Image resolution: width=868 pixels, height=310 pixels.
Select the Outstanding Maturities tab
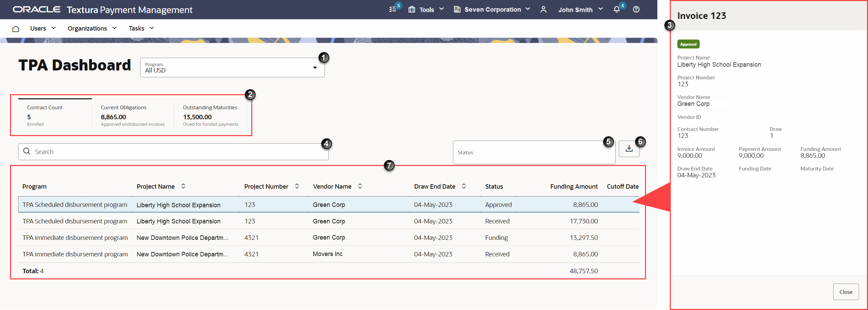tap(211, 115)
